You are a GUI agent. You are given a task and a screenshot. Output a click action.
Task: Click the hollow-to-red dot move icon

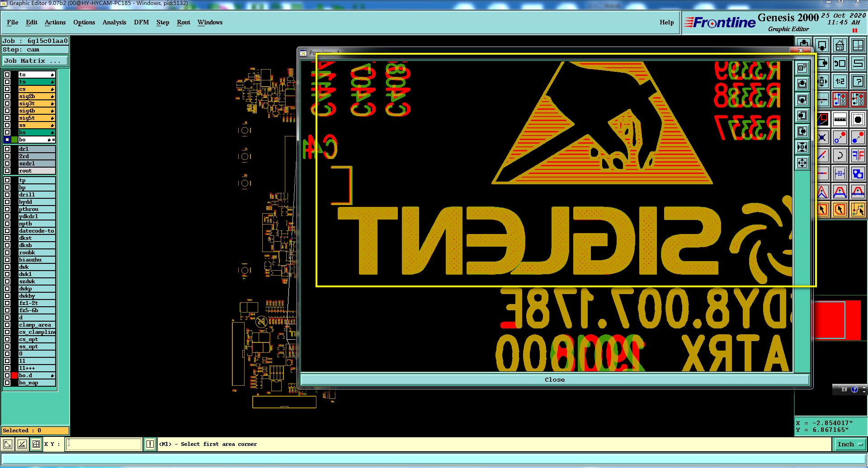[840, 137]
